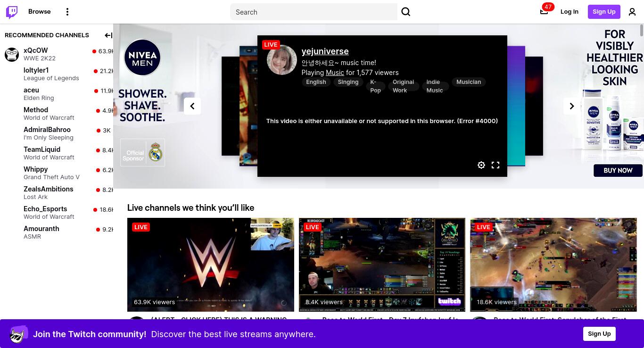Viewport: 644px width, 348px height.
Task: Open yejuniverse profile picture
Action: 282,60
